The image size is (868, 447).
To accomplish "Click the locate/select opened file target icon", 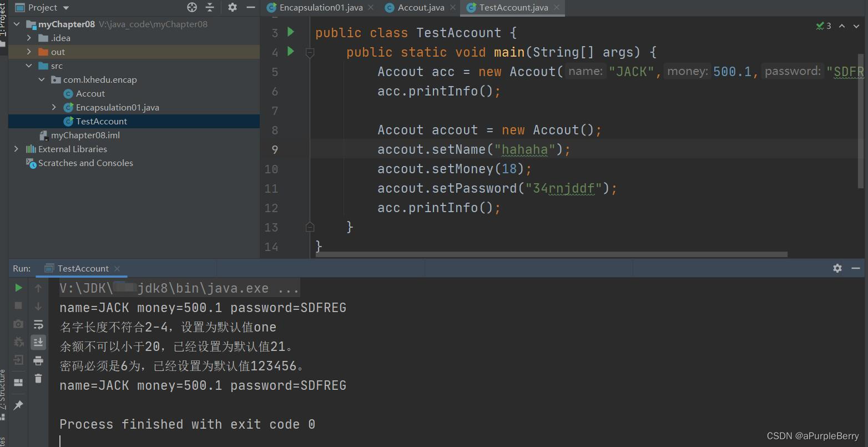I will tap(192, 7).
